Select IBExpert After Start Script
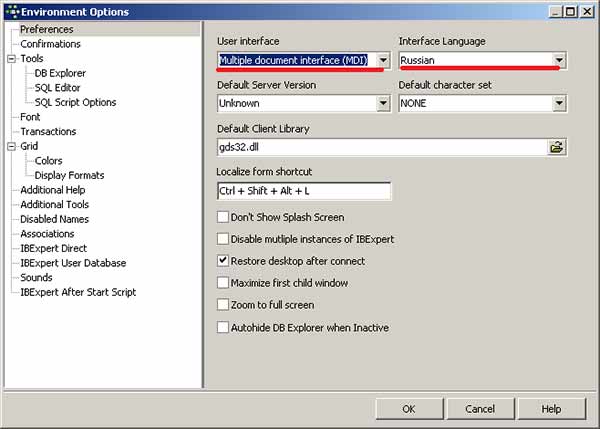Screen dimensions: 600x429 (x=78, y=292)
